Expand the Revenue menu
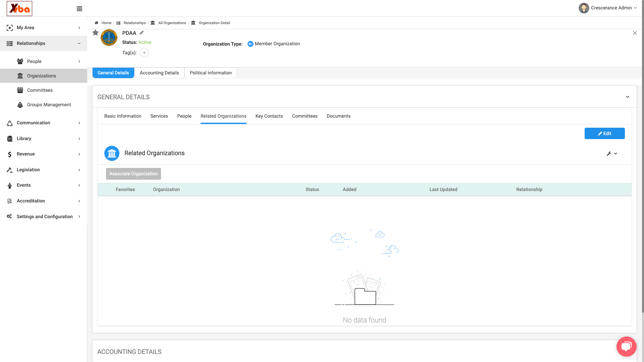 coord(44,154)
